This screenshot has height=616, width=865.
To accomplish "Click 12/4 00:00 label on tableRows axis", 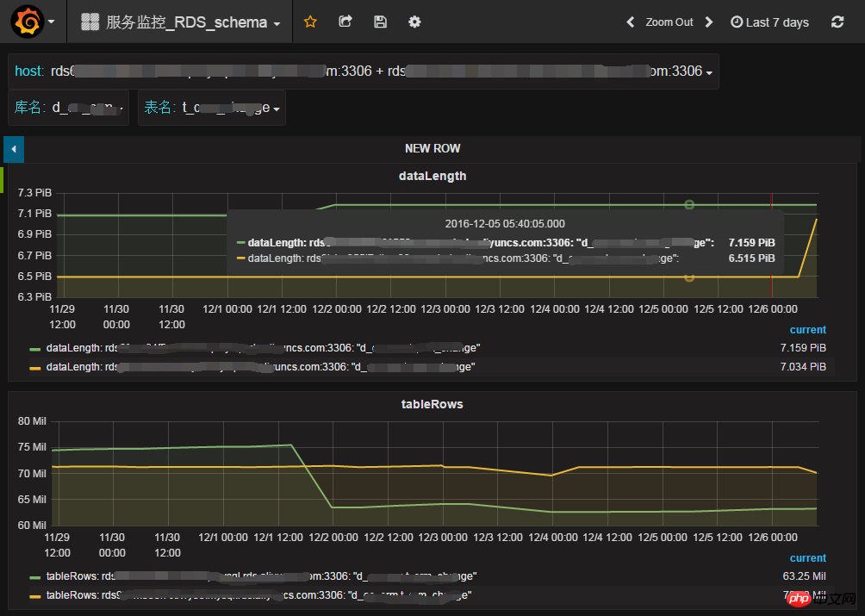I will click(x=553, y=537).
